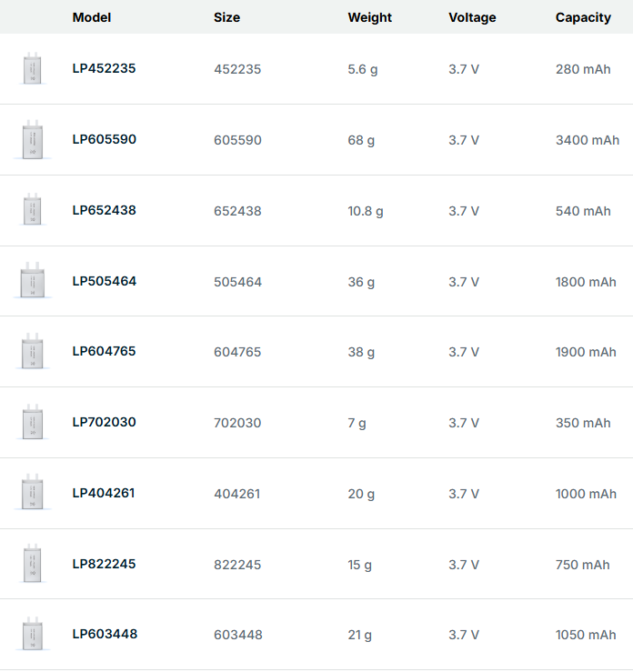Screen dimensions: 633x672
Task: Go to the LP505464 model page
Action: pos(104,281)
